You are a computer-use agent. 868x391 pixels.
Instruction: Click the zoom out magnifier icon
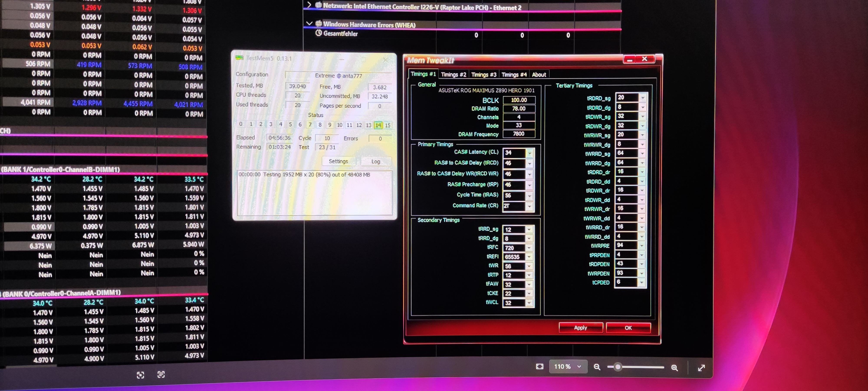click(597, 367)
